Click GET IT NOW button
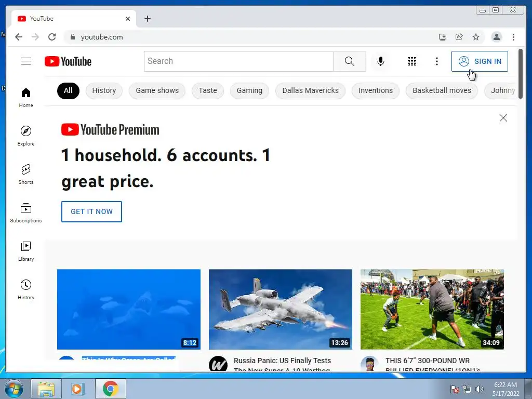Viewport: 532px width, 399px height. pyautogui.click(x=91, y=211)
